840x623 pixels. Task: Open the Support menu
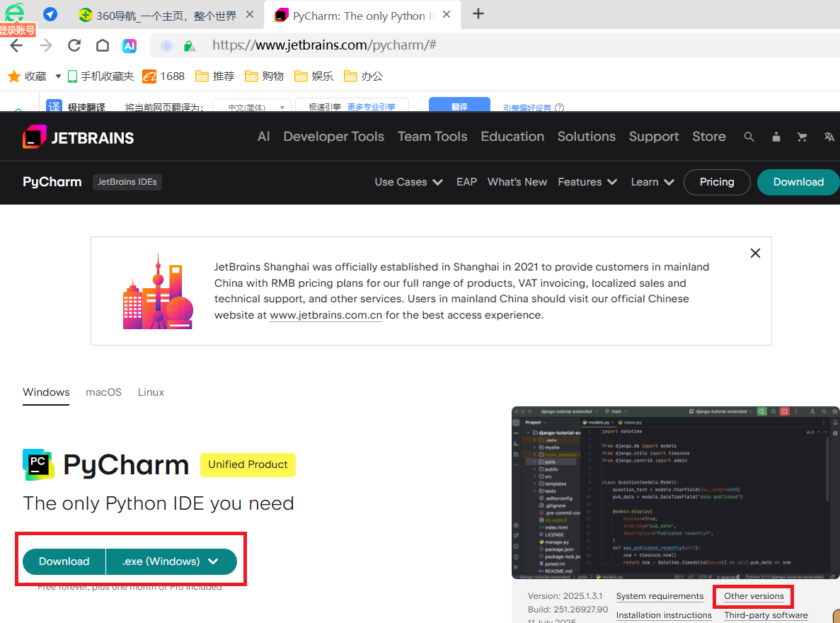tap(654, 137)
